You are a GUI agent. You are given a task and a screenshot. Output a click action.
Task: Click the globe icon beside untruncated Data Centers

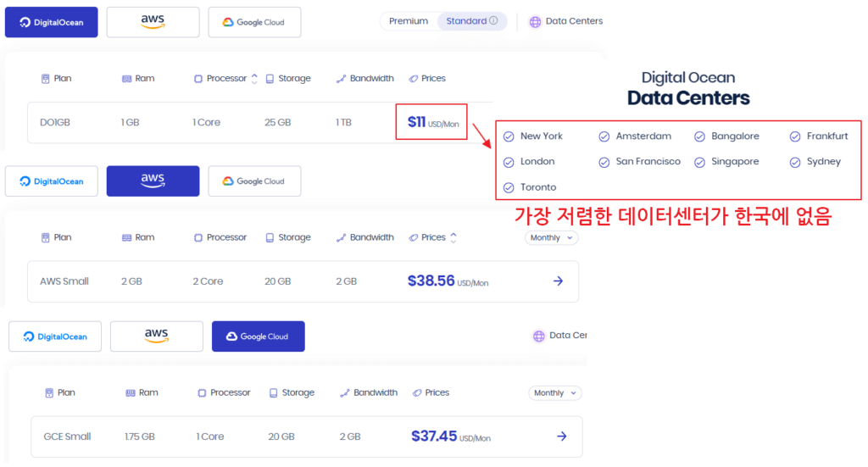pyautogui.click(x=535, y=22)
